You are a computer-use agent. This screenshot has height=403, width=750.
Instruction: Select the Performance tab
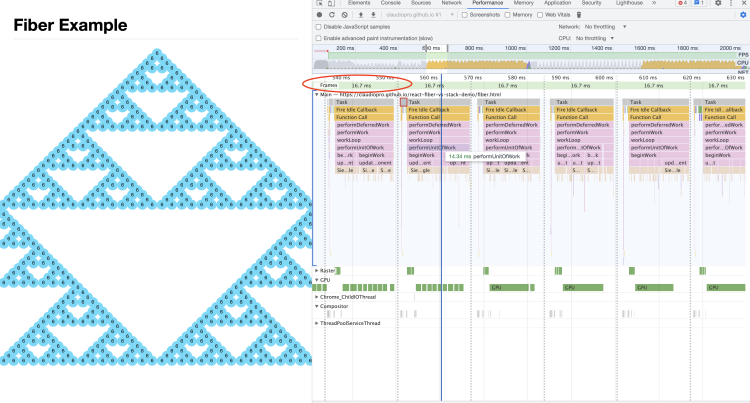click(x=488, y=3)
